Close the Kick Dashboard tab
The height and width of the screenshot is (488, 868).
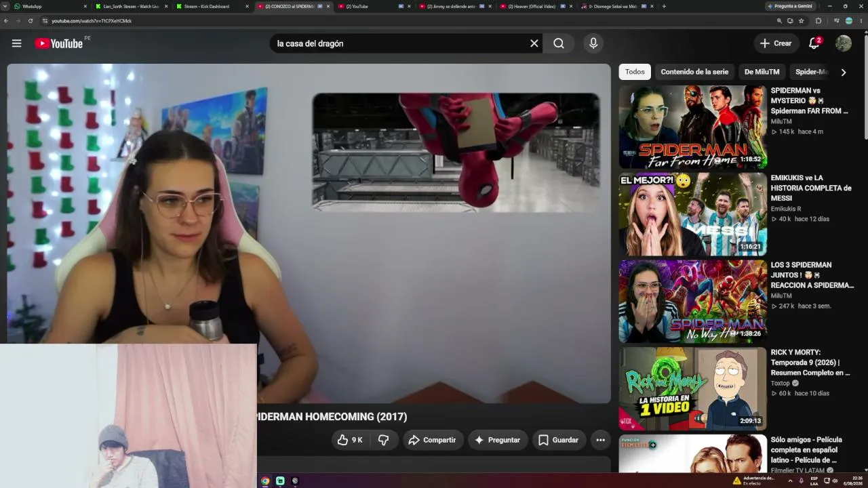(247, 6)
